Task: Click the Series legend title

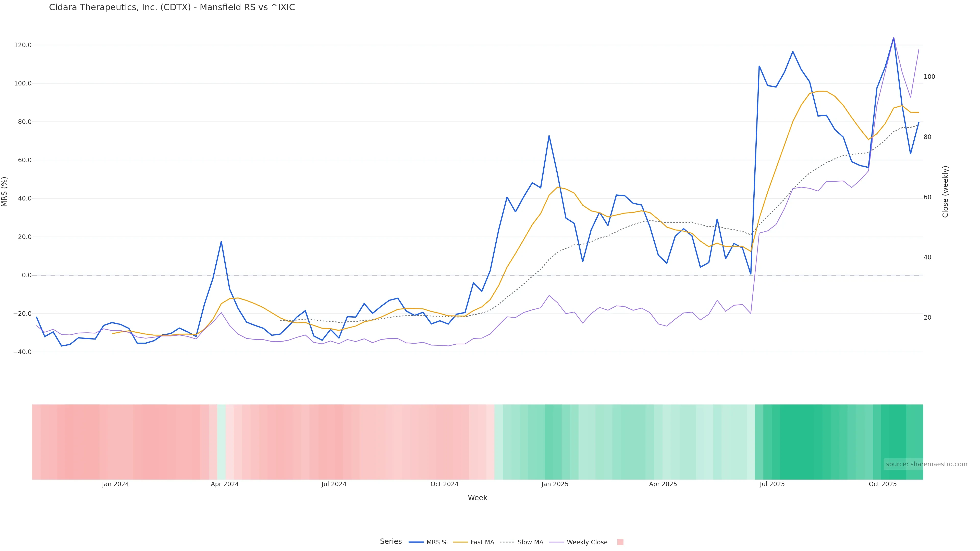Action: (391, 542)
